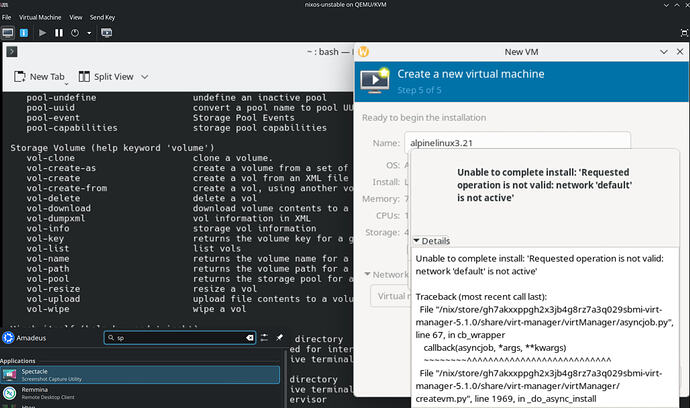Click 'Ready to begin the installation' label
Screen dimensions: 690x408
(424, 118)
